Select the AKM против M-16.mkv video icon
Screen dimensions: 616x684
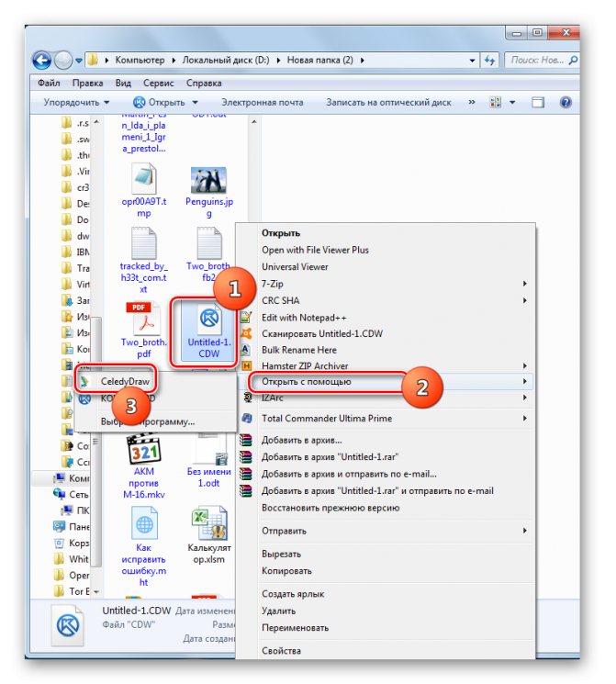click(144, 448)
